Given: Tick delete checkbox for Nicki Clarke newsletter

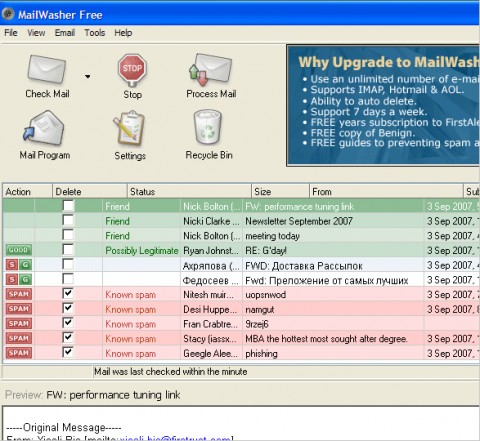Looking at the screenshot, I should point(68,220).
